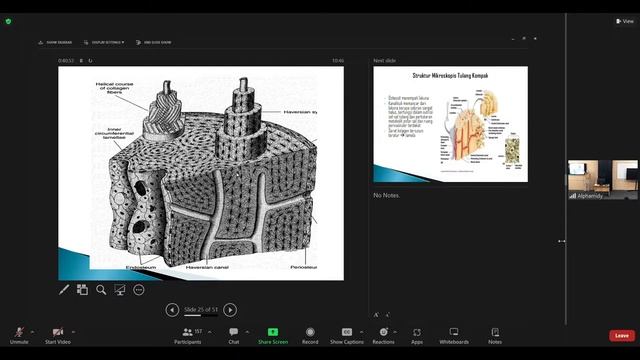Start video in Zoom
Viewport: 640px width, 360px height.
58,336
